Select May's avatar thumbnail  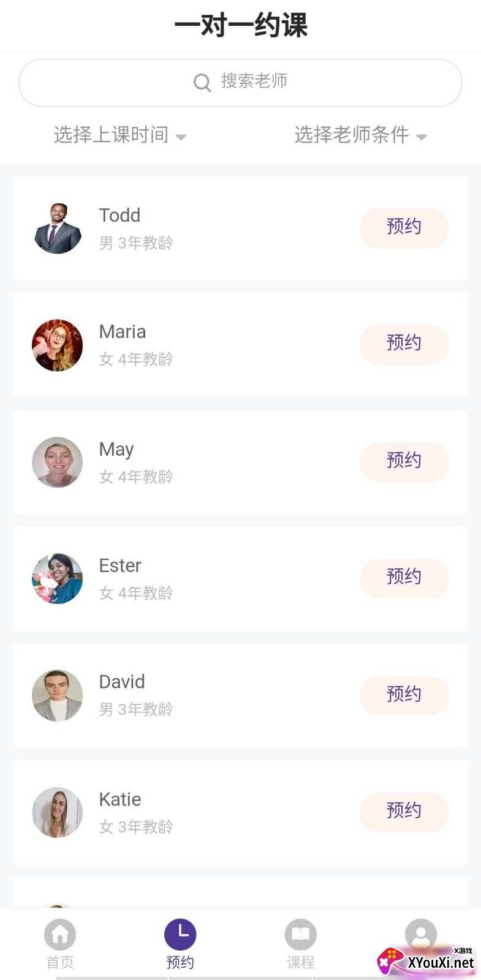click(x=58, y=462)
